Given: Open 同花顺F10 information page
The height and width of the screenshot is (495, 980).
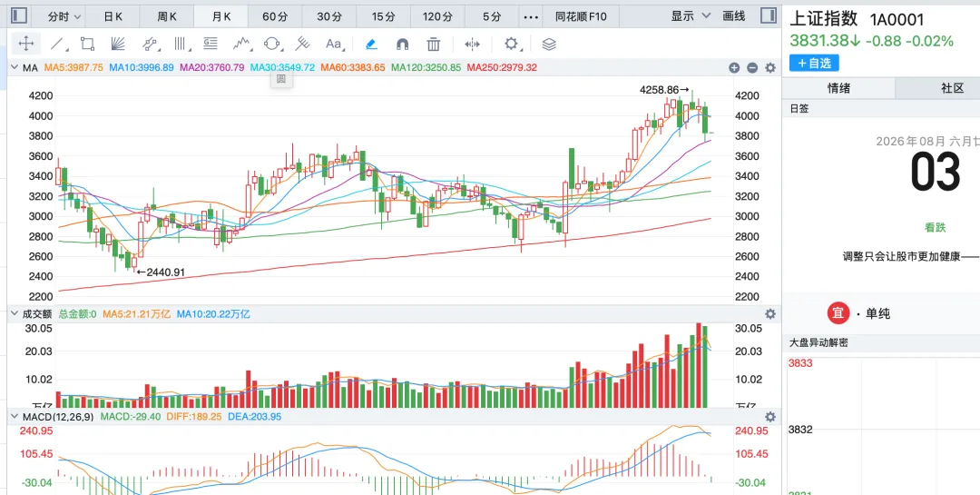Looking at the screenshot, I should coord(582,16).
